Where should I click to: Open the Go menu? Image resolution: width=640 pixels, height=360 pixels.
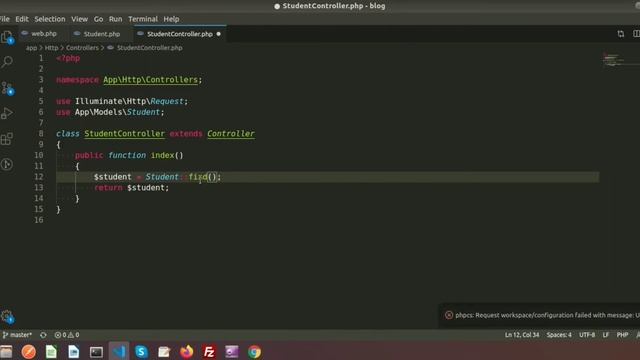pyautogui.click(x=98, y=19)
